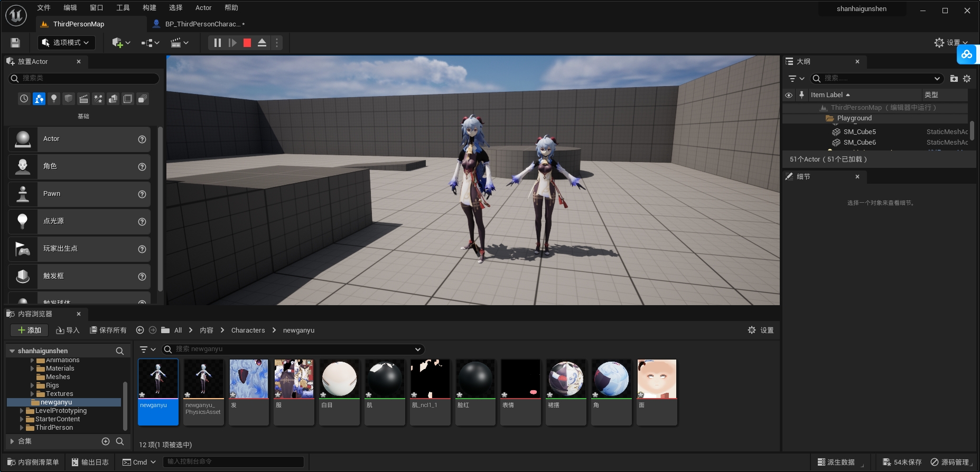Toggle the Outliner visibility eye column

(789, 95)
